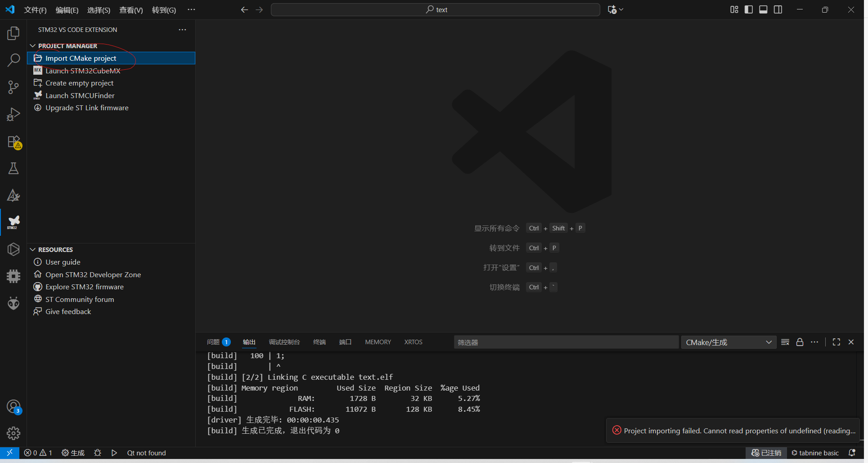Open Run and Debug view
Screen dimensions: 868x463
tap(13, 114)
